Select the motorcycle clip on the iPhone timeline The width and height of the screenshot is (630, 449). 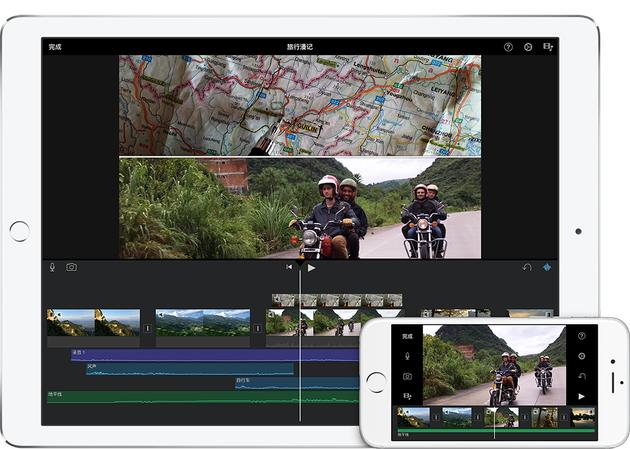tap(501, 418)
